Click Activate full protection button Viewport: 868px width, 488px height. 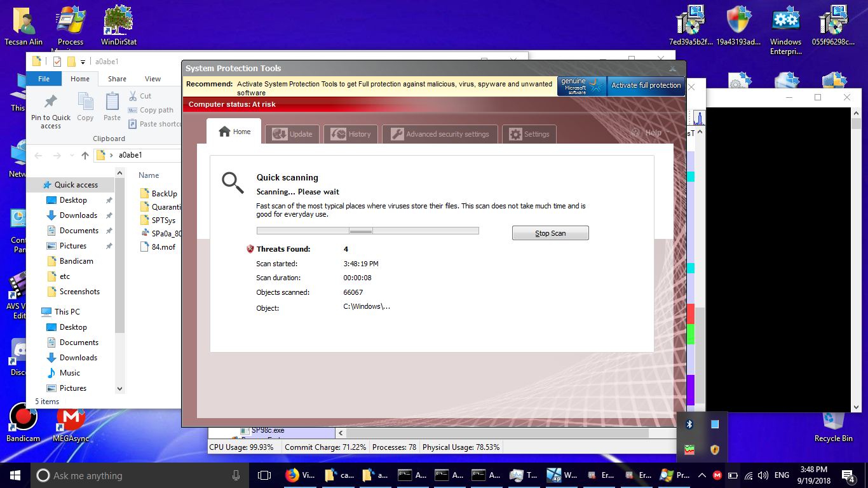(x=646, y=85)
